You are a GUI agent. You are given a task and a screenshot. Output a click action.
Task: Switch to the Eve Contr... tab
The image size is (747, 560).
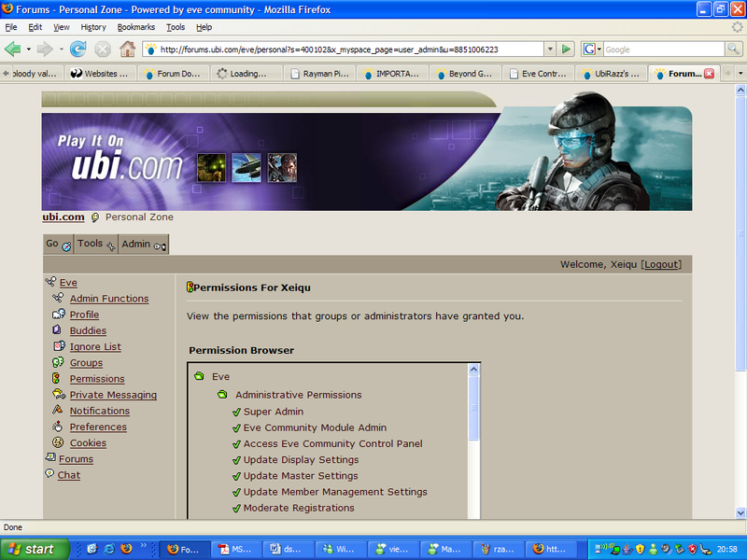(x=538, y=74)
